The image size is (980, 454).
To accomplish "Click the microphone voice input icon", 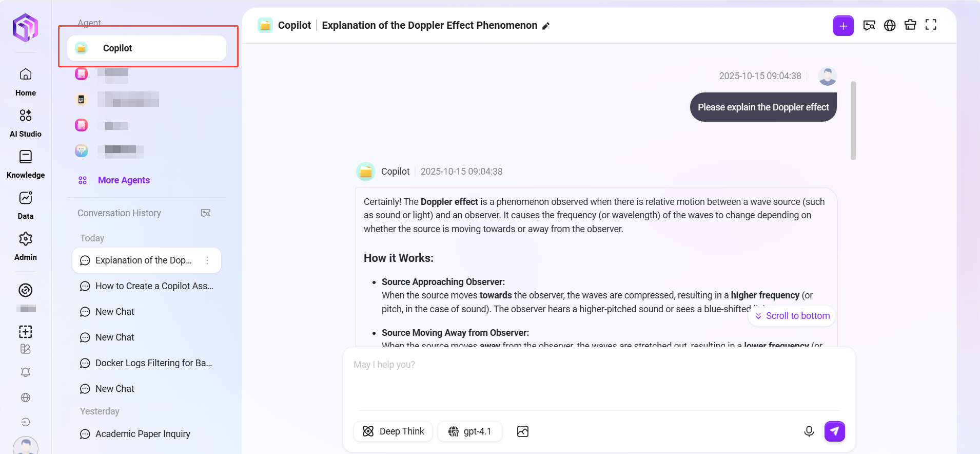I will pyautogui.click(x=809, y=431).
